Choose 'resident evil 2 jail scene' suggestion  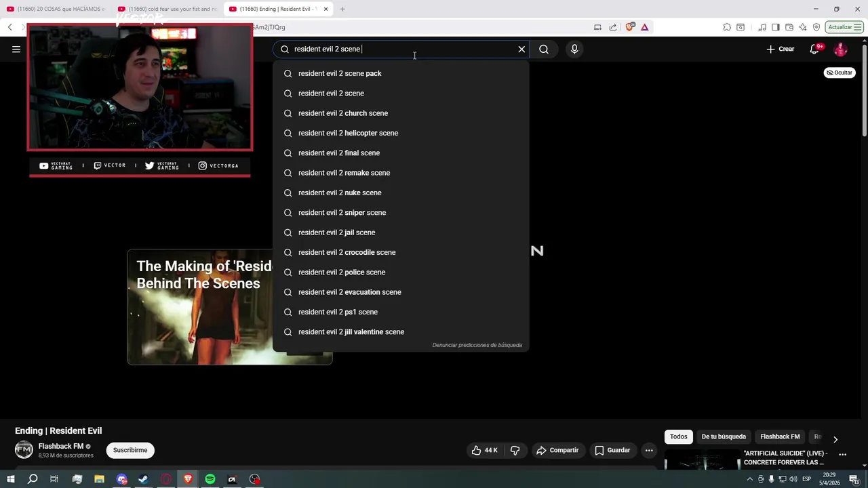pos(401,232)
